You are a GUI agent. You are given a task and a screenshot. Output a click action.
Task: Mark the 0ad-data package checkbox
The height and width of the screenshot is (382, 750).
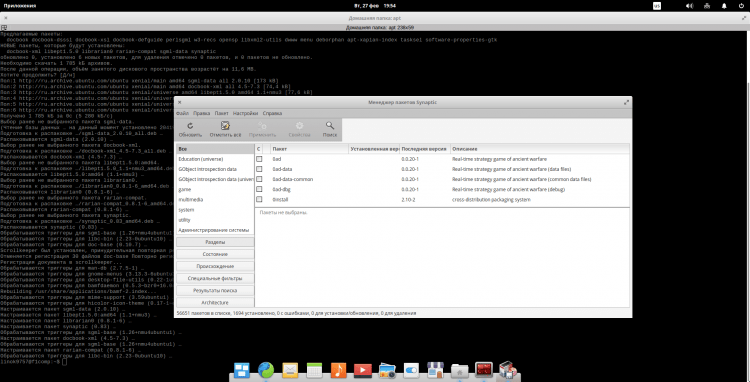coord(259,169)
